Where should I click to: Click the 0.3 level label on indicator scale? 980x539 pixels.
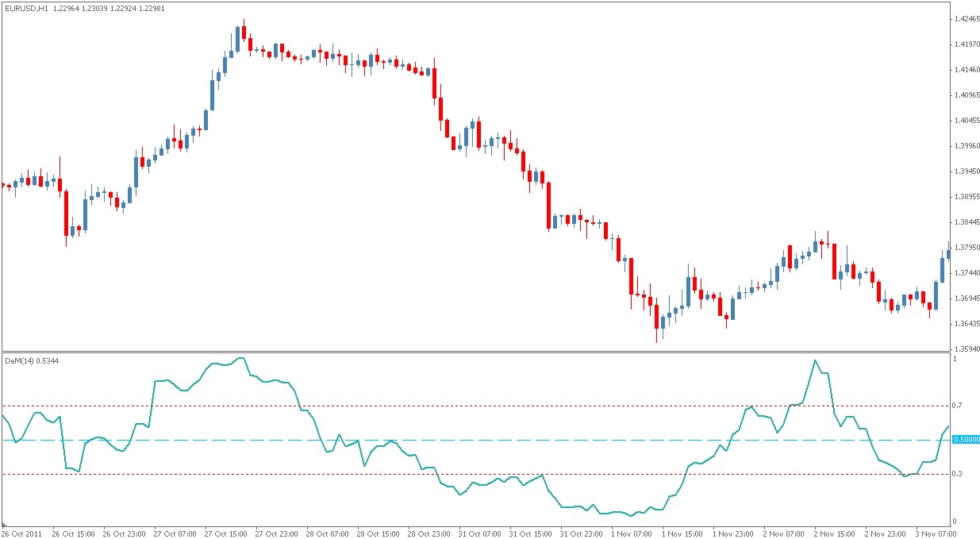(x=957, y=474)
